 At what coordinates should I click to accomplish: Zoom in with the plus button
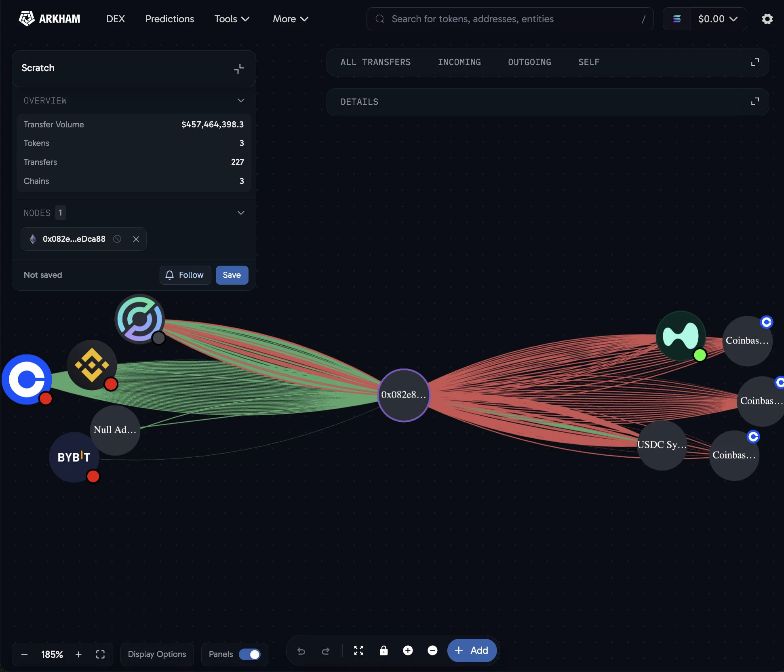coord(78,654)
